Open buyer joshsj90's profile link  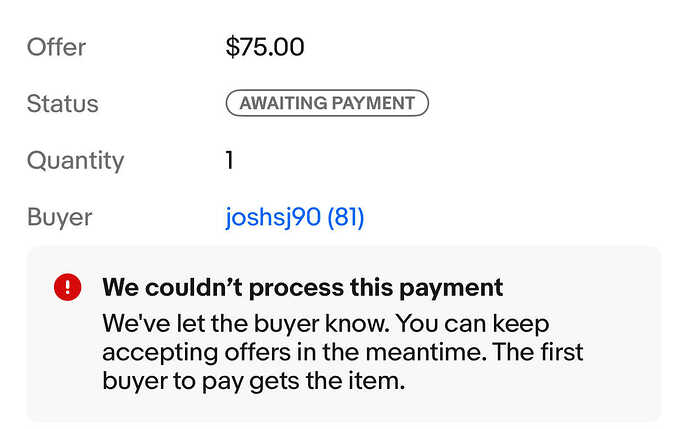(273, 217)
